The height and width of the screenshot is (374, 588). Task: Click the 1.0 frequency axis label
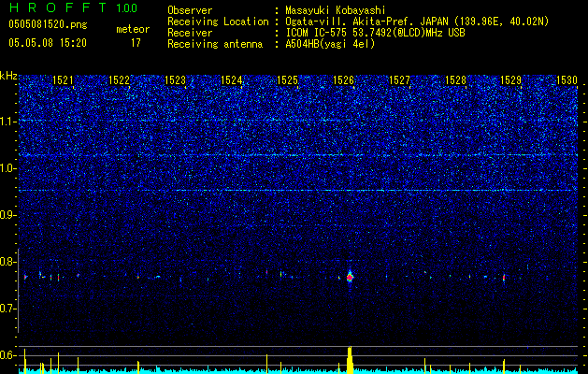click(x=8, y=168)
